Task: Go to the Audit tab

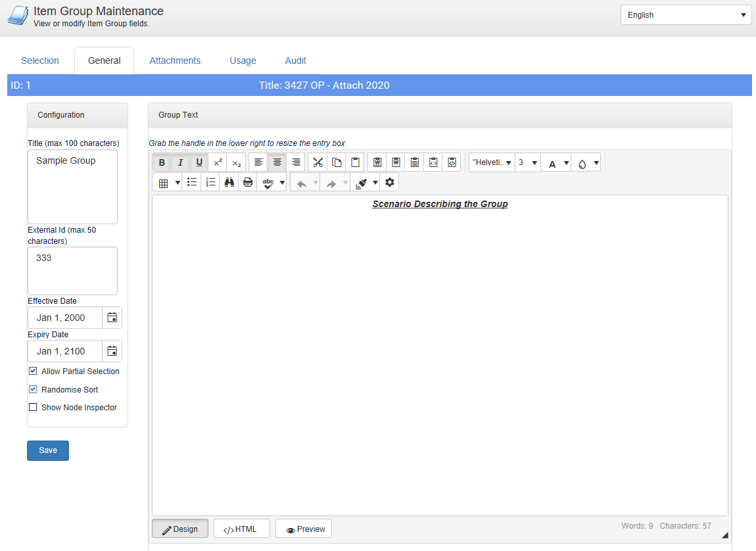Action: coord(295,60)
